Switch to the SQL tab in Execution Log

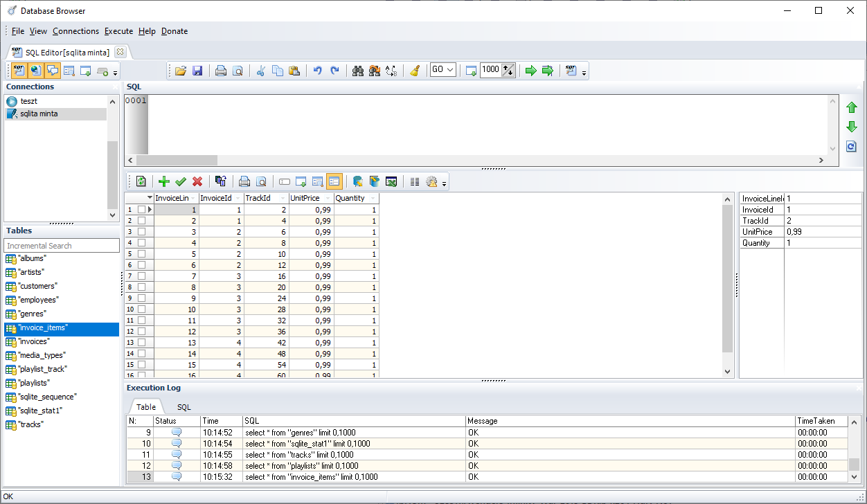pos(184,407)
